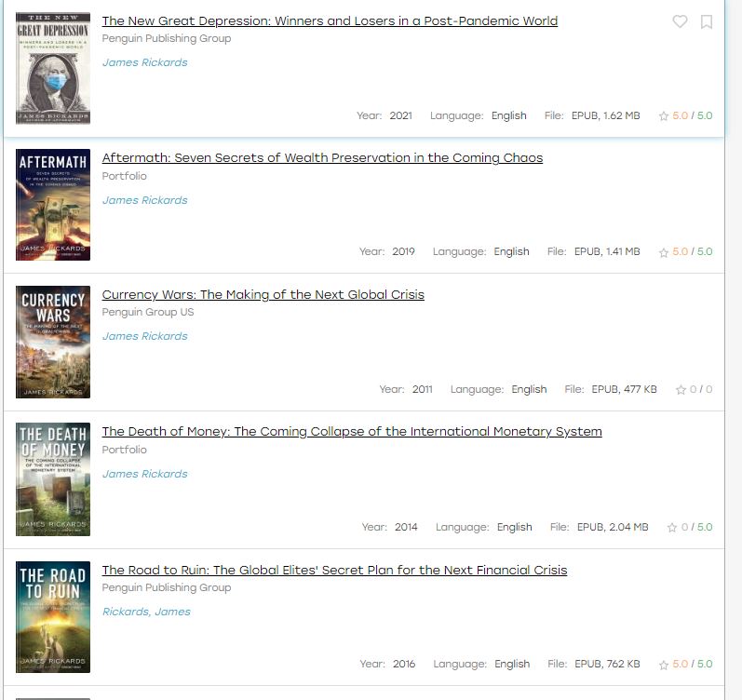The width and height of the screenshot is (742, 700).
Task: Click the rating star for The New Great Depression
Action: tap(664, 116)
